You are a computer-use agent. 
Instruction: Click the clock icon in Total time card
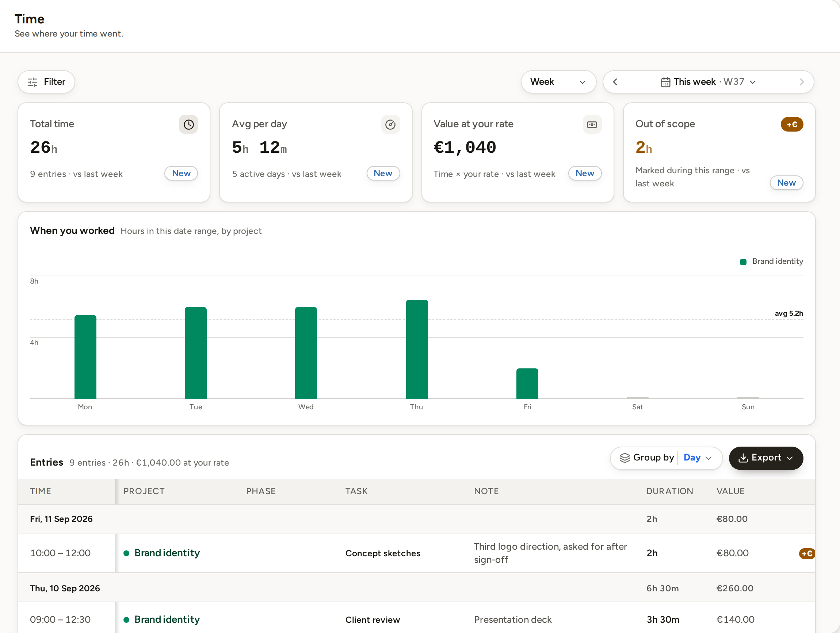click(x=188, y=124)
